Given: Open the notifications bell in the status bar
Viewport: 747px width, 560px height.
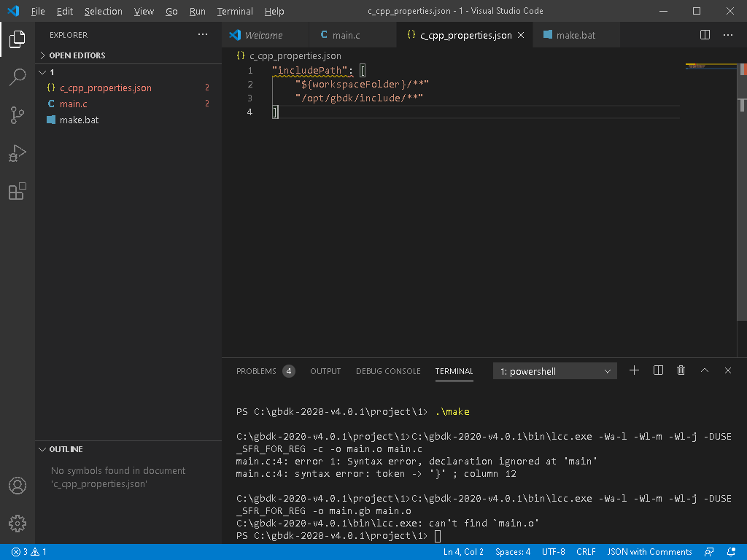Looking at the screenshot, I should click(x=731, y=552).
